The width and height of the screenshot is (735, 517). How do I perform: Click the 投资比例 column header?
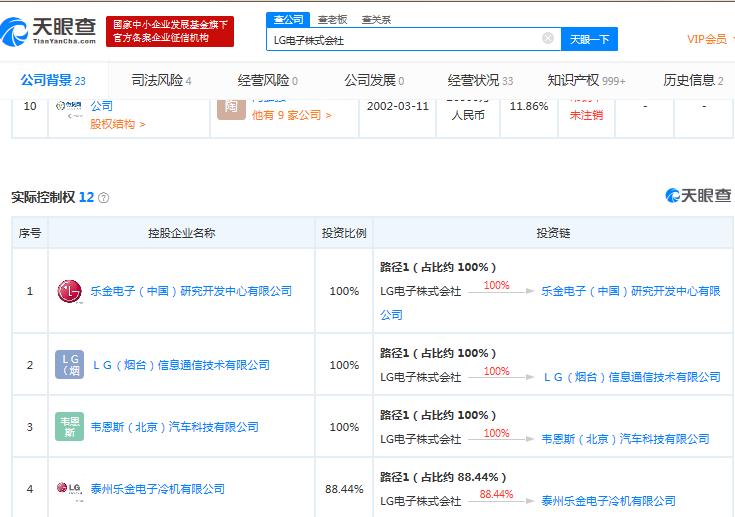(x=344, y=233)
